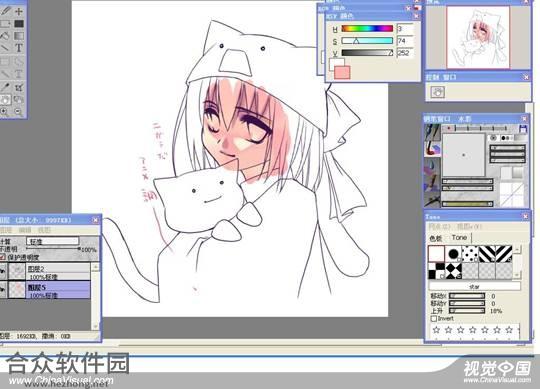Screen dimensions: 540x389
Task: Select the gradient tool
Action: (19, 36)
